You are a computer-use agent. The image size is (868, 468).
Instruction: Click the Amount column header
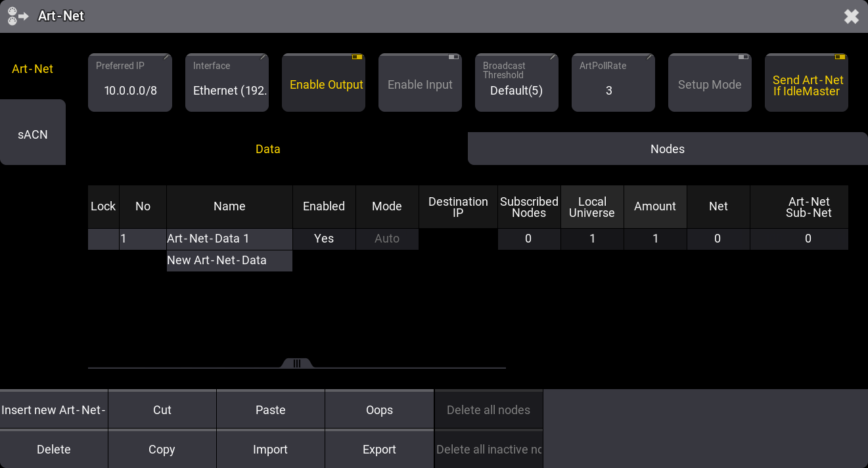pyautogui.click(x=655, y=206)
